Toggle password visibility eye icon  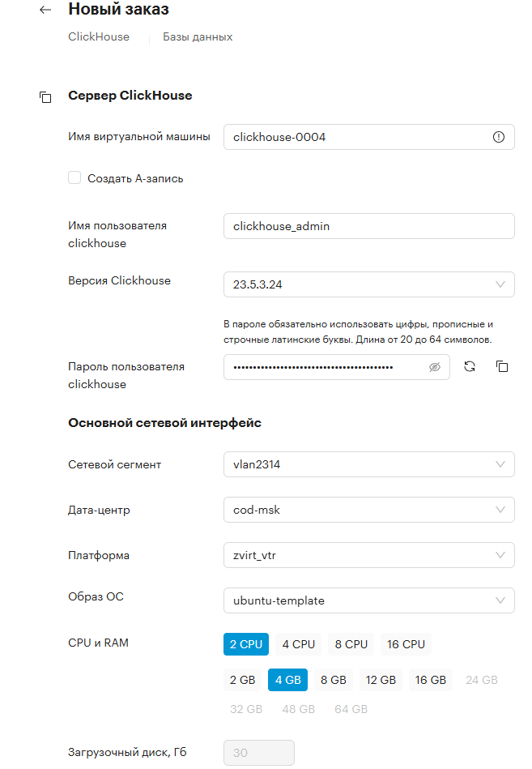[435, 367]
